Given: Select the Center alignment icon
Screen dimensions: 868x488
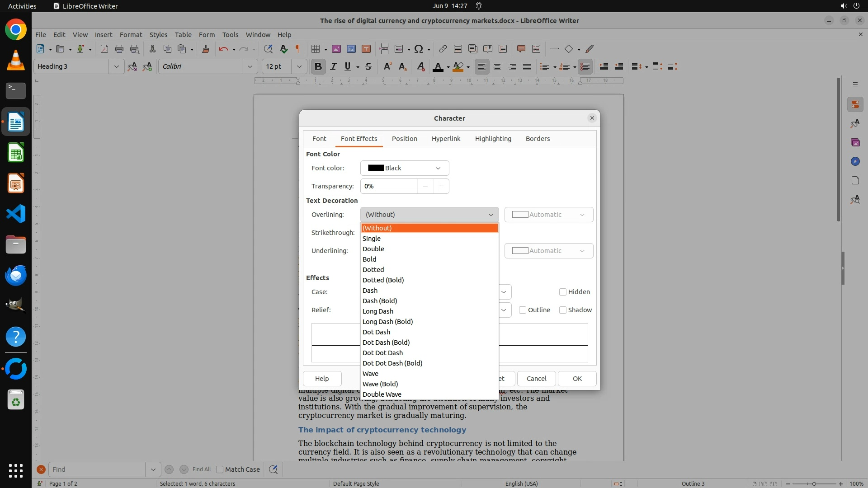Looking at the screenshot, I should coord(497,67).
